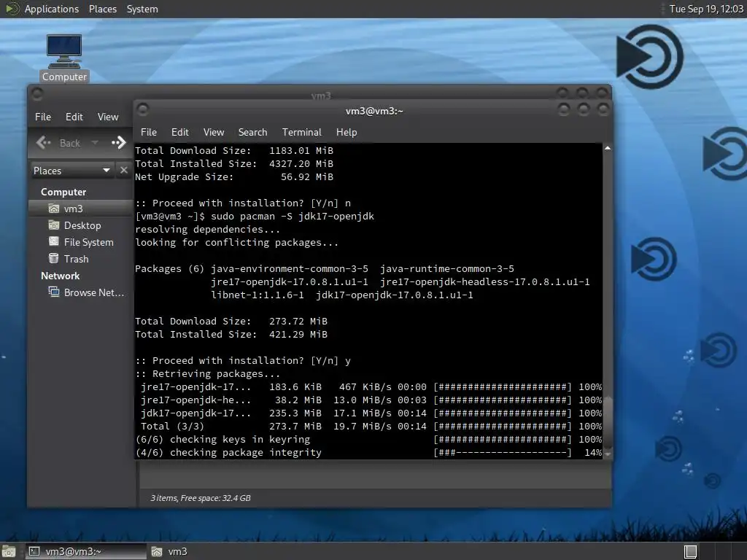Image resolution: width=747 pixels, height=560 pixels.
Task: Click the checking keys in keyring line
Action: click(x=368, y=440)
